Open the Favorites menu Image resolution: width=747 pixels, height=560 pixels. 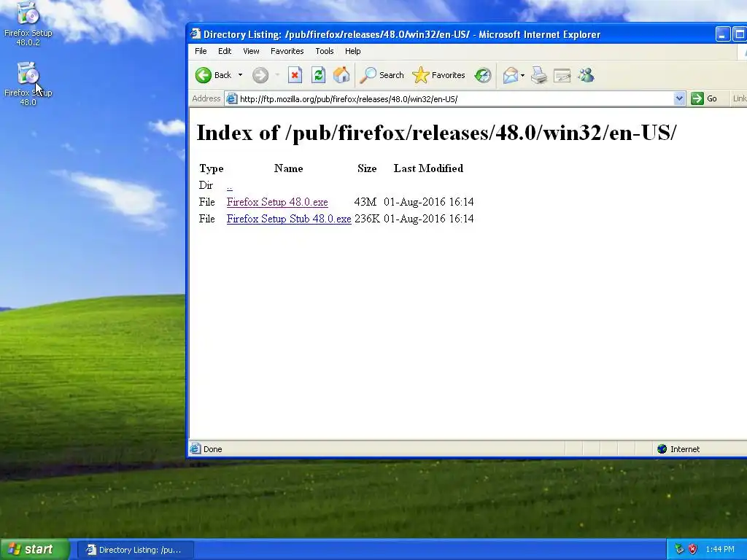click(287, 51)
